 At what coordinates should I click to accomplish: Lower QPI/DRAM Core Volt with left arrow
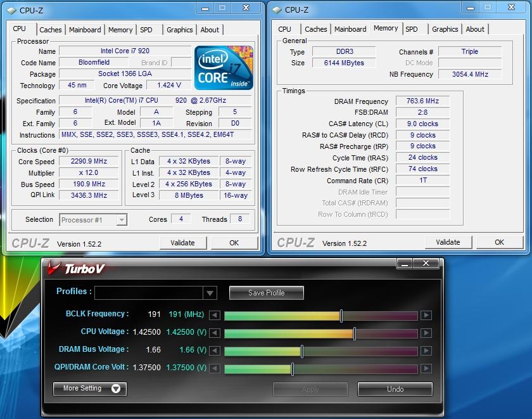[x=215, y=369]
